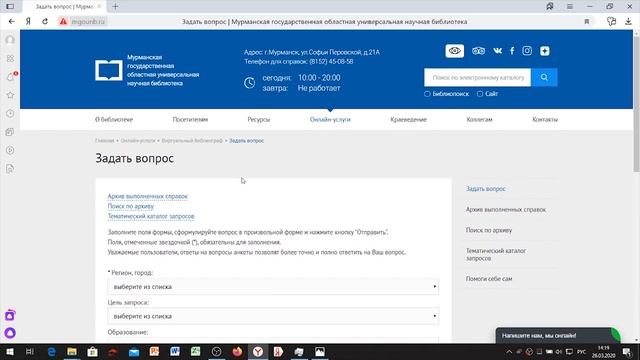
Task: Open Контакты menu
Action: pyautogui.click(x=545, y=120)
